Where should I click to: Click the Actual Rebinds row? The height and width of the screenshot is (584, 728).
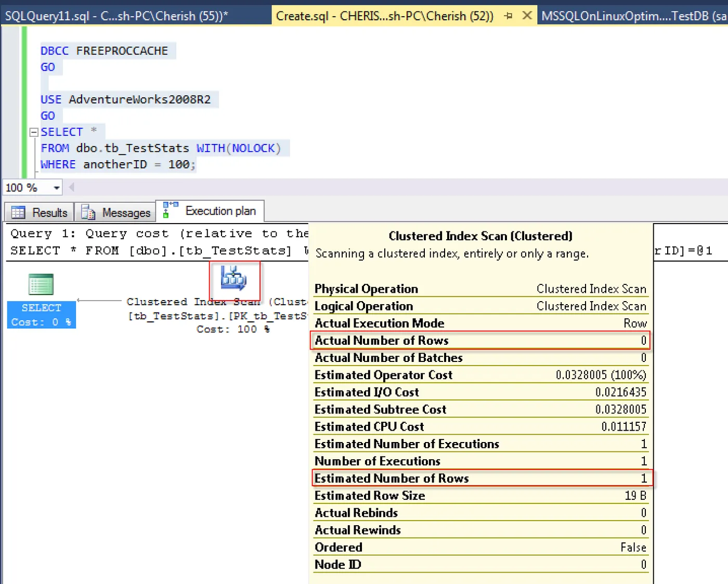tap(480, 512)
